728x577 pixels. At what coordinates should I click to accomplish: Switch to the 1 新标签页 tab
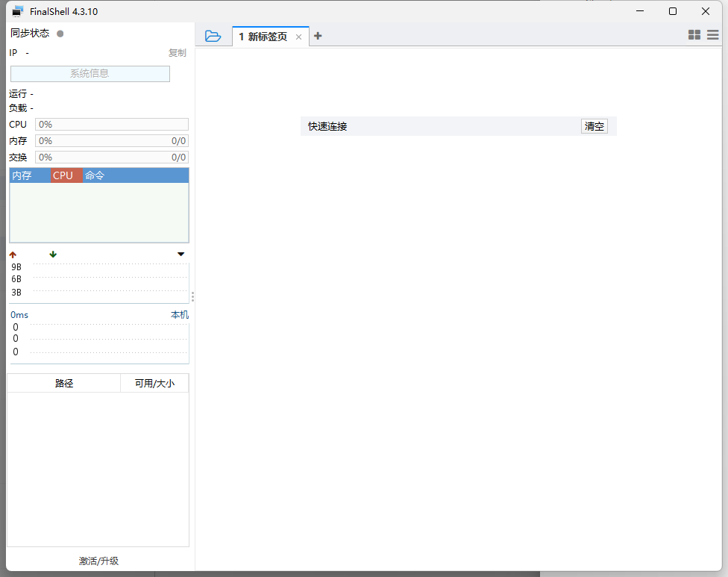click(263, 37)
